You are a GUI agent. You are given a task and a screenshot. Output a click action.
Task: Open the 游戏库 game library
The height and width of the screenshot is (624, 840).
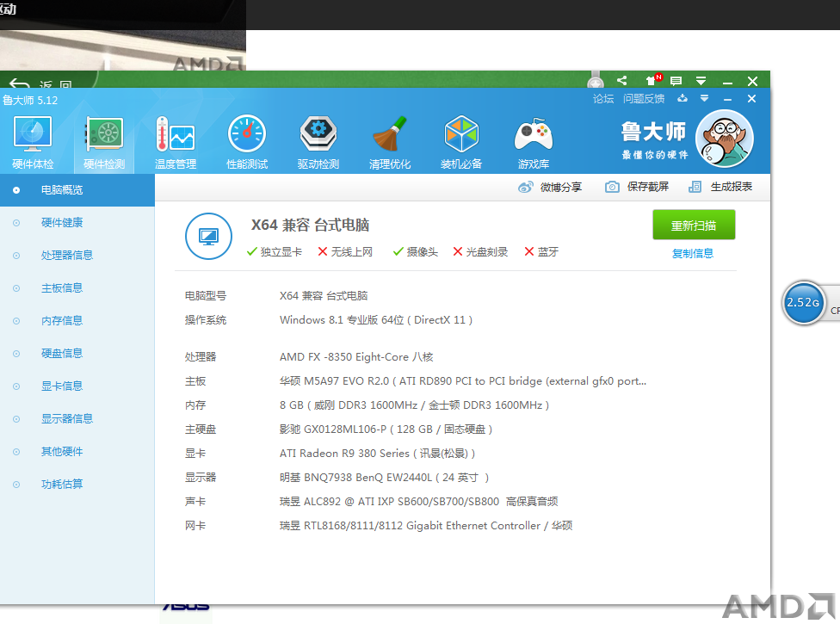[533, 143]
